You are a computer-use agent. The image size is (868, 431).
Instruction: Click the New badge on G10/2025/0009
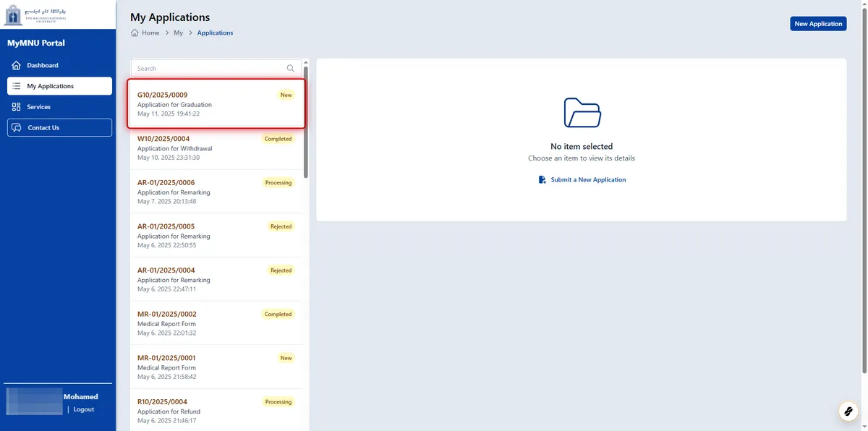click(286, 95)
